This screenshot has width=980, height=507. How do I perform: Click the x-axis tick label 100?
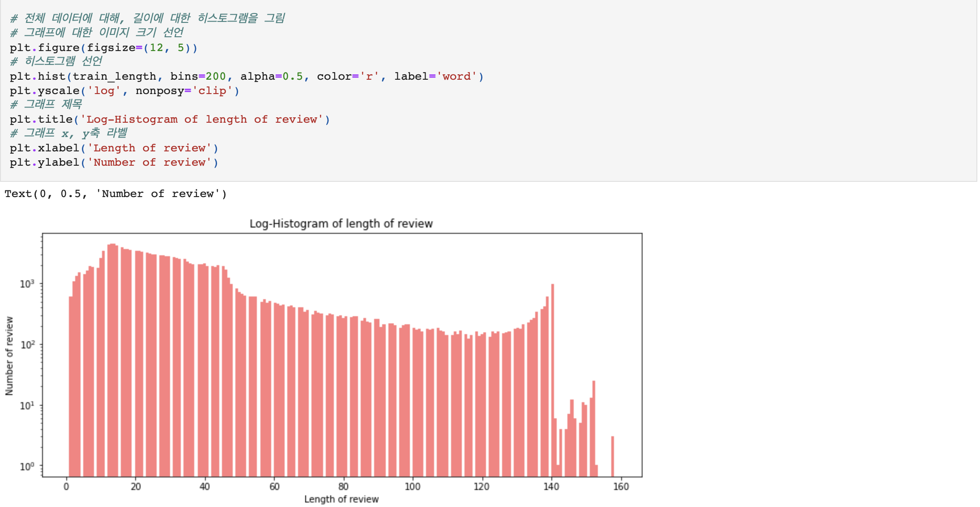click(412, 486)
